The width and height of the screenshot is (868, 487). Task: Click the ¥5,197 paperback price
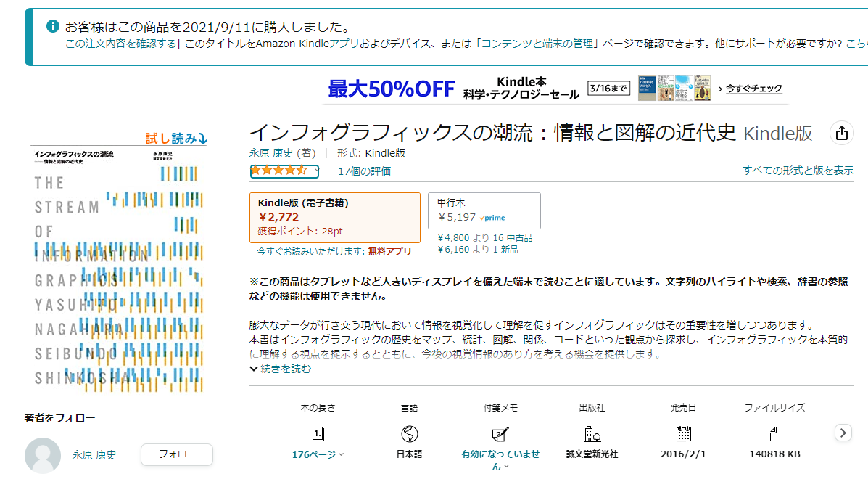(457, 217)
